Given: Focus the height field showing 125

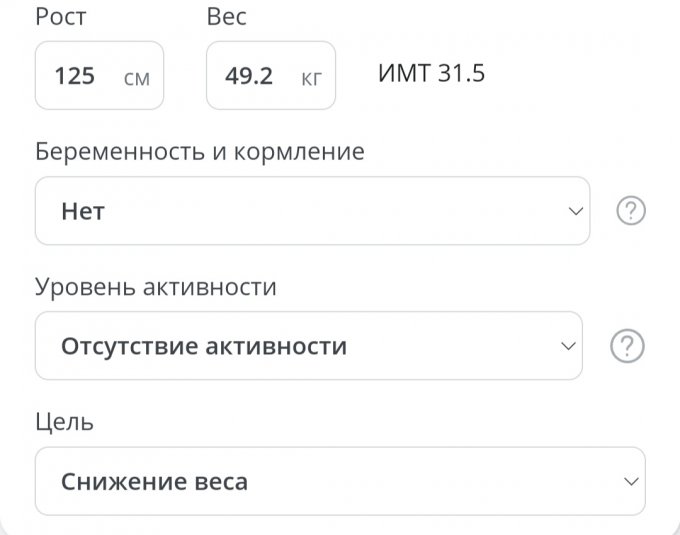Looking at the screenshot, I should click(76, 76).
